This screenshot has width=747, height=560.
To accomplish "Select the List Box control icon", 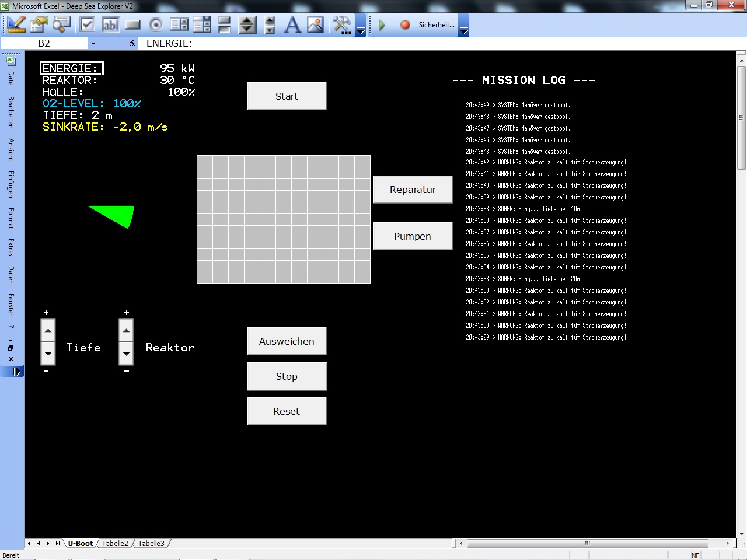I will (179, 25).
